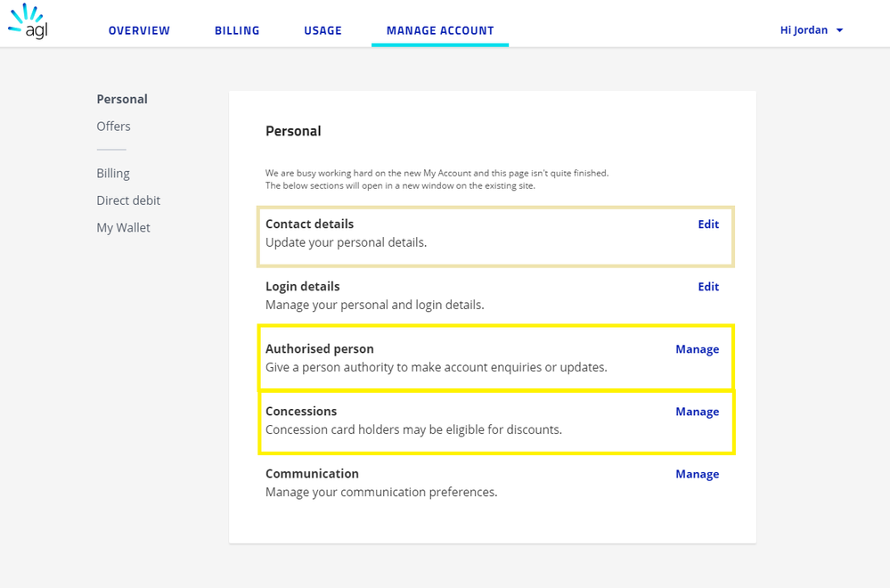The image size is (890, 588).
Task: Manage Concessions for card holder discounts
Action: point(697,411)
